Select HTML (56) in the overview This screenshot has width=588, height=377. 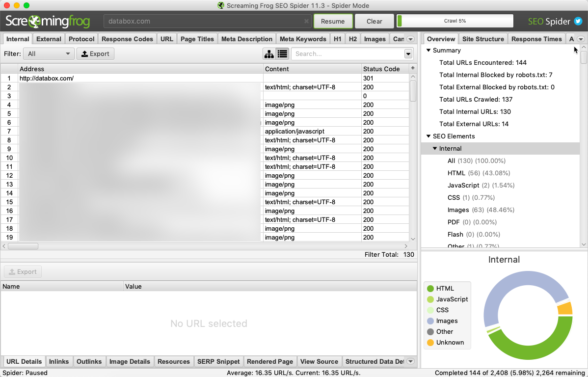[x=479, y=173]
